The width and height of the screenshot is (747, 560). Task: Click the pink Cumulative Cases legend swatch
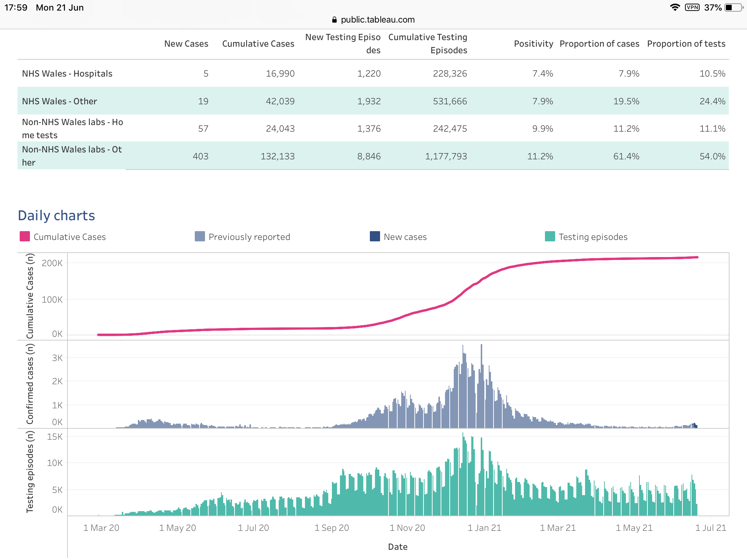pos(24,237)
